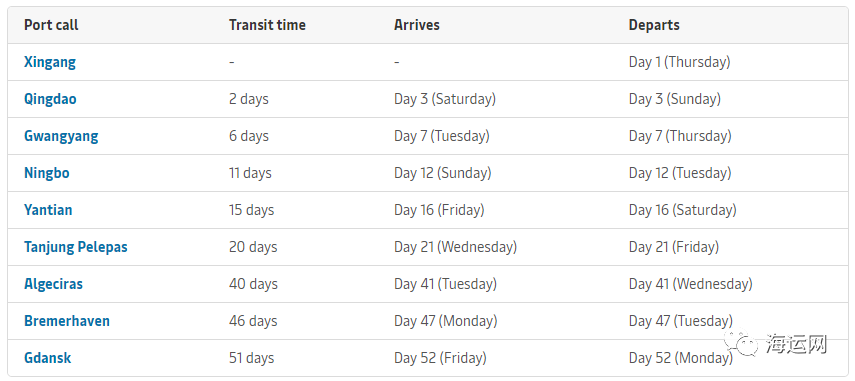Image resolution: width=855 pixels, height=381 pixels.
Task: Select the Day 47 (Tuesday) departure cell
Action: pos(681,321)
